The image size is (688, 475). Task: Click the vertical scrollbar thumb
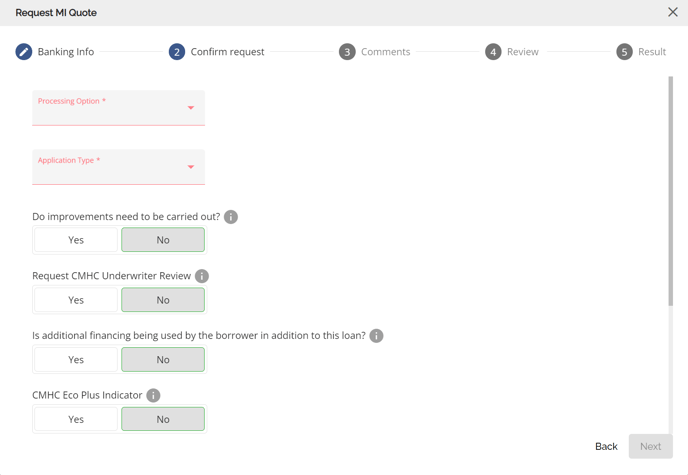670,191
